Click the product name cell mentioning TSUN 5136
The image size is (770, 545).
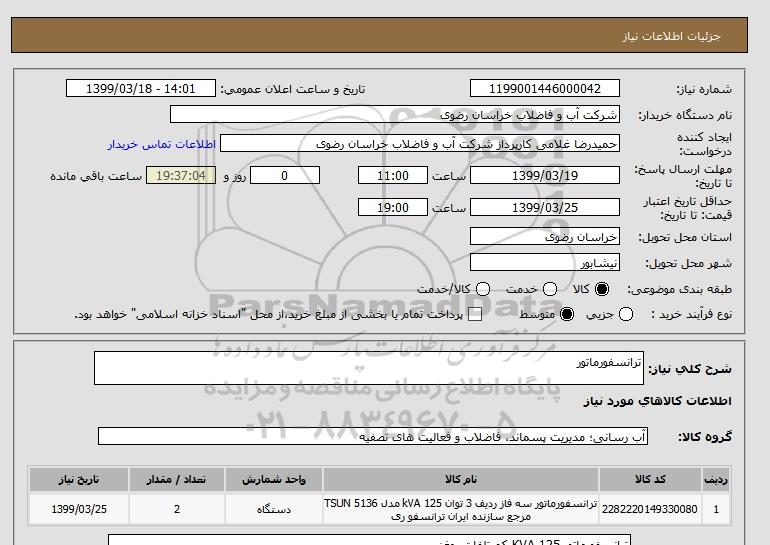click(461, 509)
